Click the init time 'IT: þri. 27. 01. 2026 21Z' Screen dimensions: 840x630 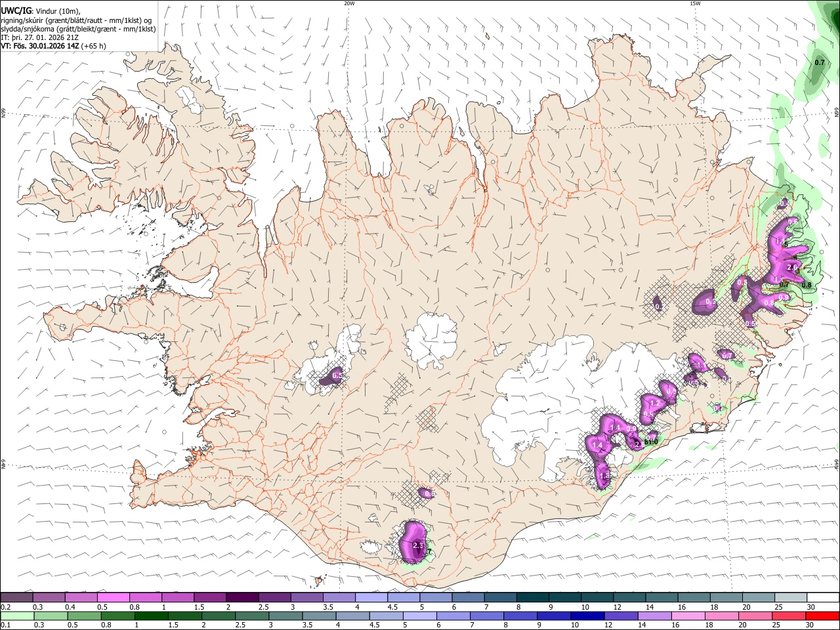(x=40, y=37)
